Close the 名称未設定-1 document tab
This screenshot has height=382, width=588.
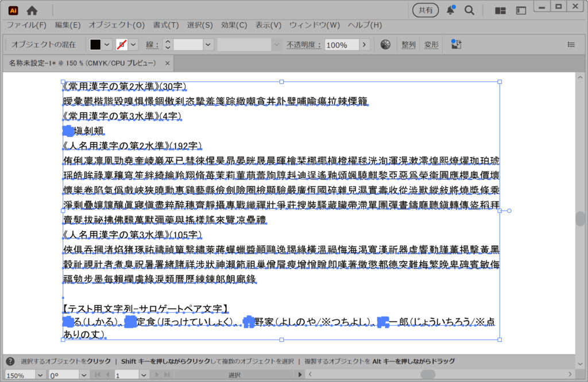click(x=168, y=63)
